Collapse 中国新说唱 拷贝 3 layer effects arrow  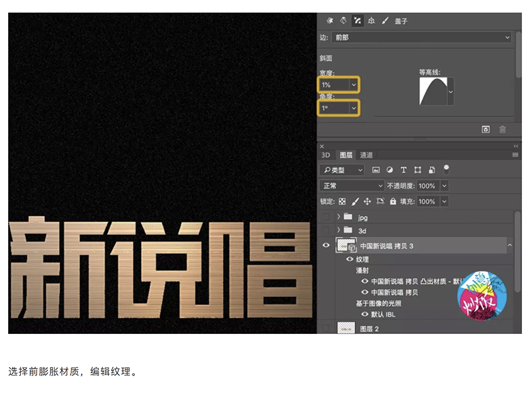509,245
